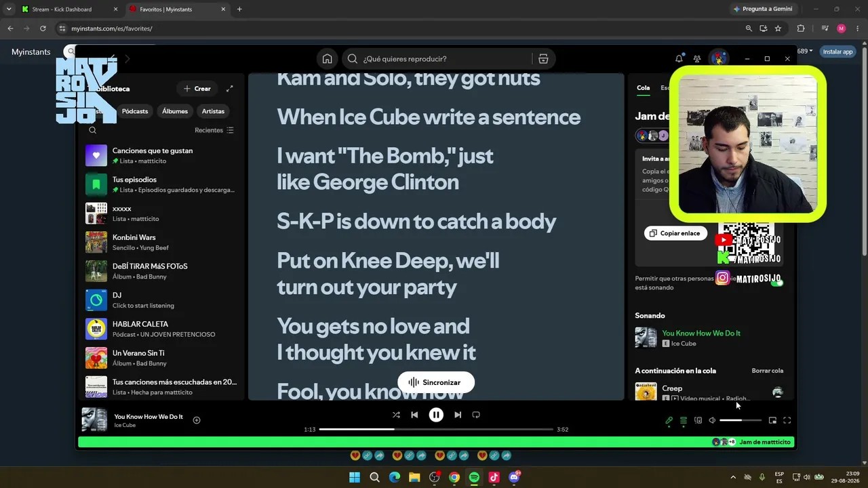This screenshot has width=868, height=488.
Task: Skip to the previous track
Action: click(x=414, y=415)
